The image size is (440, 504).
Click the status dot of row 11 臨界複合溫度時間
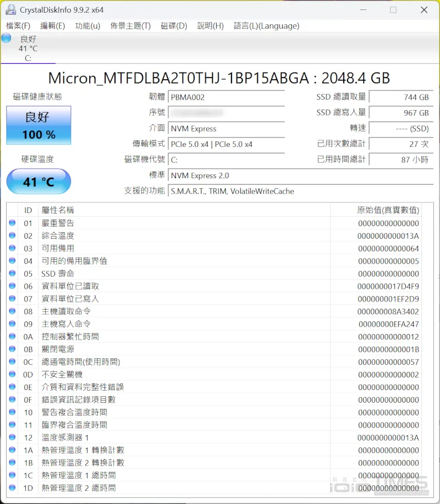(x=12, y=424)
